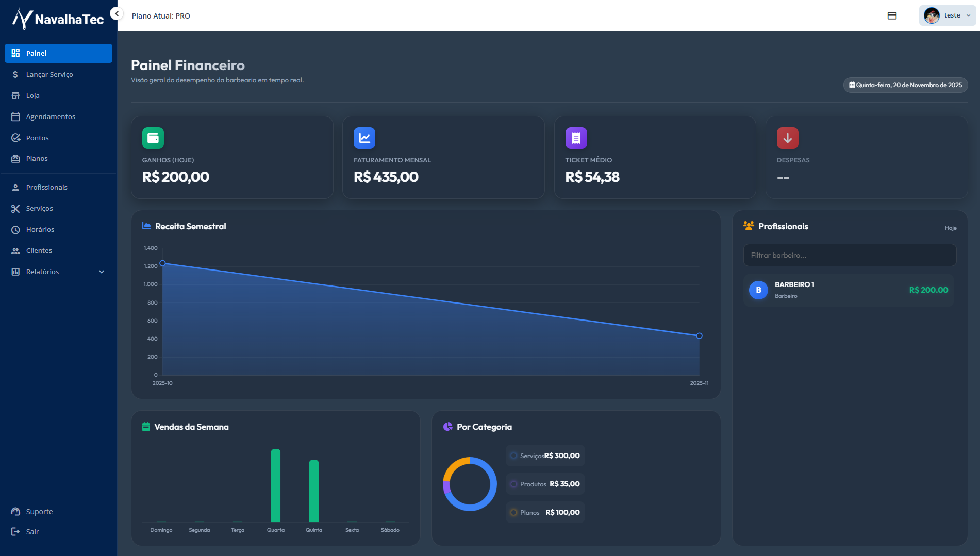
Task: Open the Loja store icon
Action: [x=16, y=95]
